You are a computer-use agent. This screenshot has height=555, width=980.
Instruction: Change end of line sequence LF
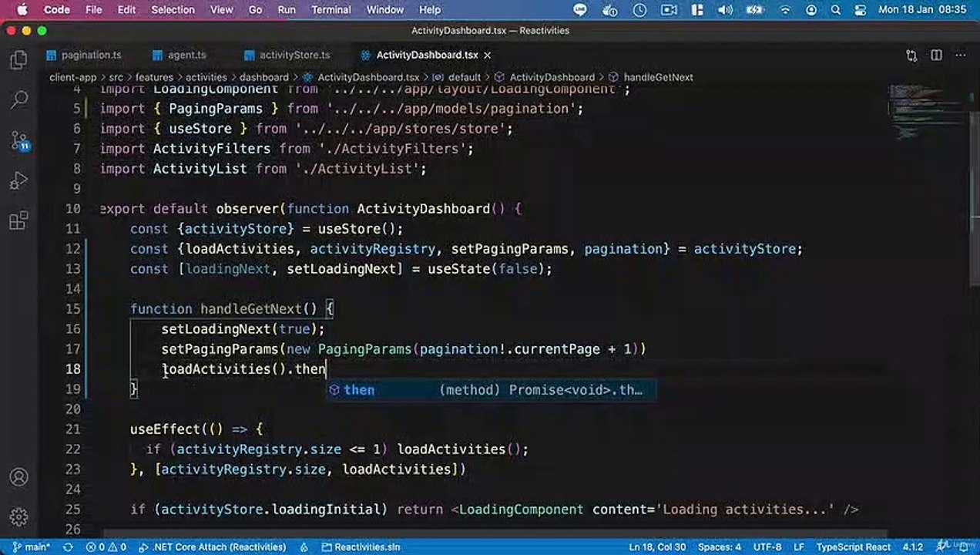click(x=800, y=547)
